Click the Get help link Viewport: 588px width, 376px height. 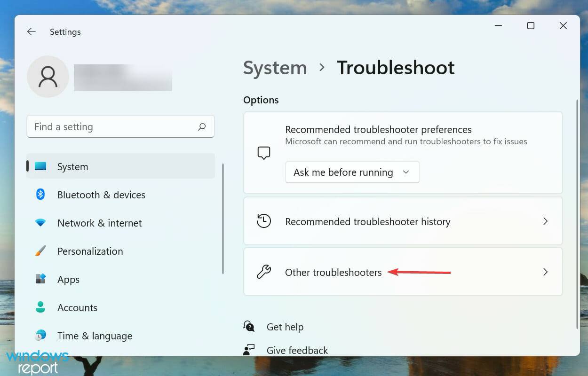[285, 326]
